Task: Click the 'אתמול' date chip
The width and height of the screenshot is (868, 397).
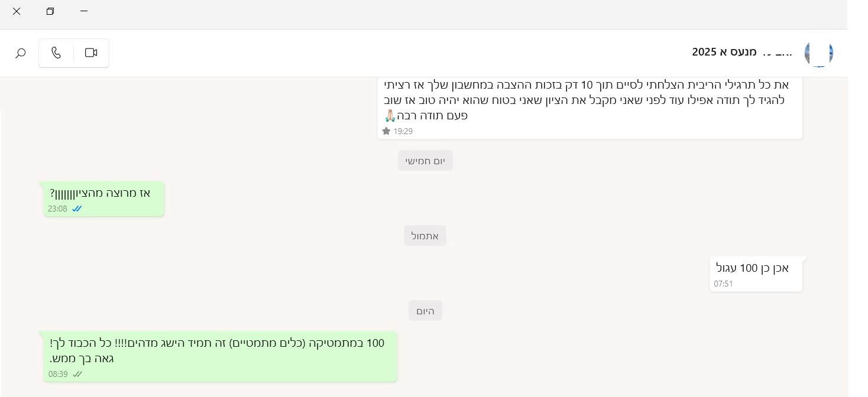Action: tap(425, 236)
